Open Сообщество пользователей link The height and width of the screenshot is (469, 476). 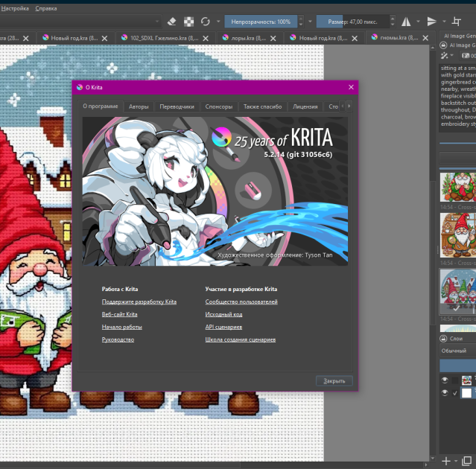click(x=241, y=301)
